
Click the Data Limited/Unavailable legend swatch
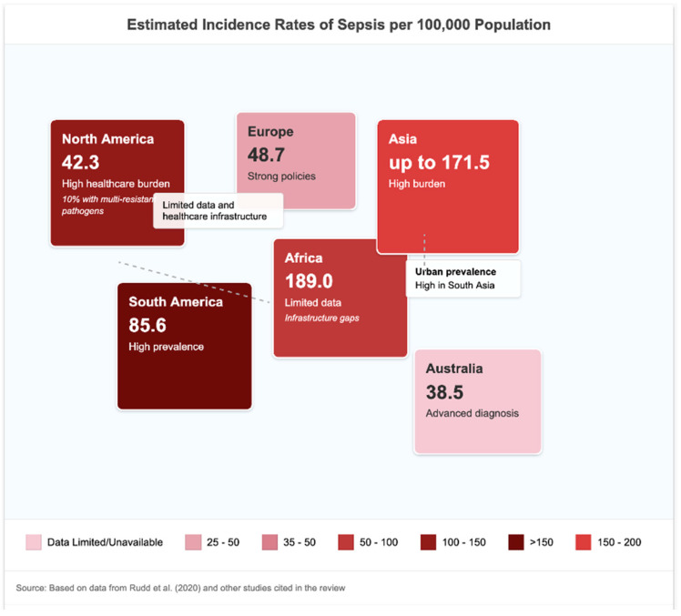(x=34, y=542)
